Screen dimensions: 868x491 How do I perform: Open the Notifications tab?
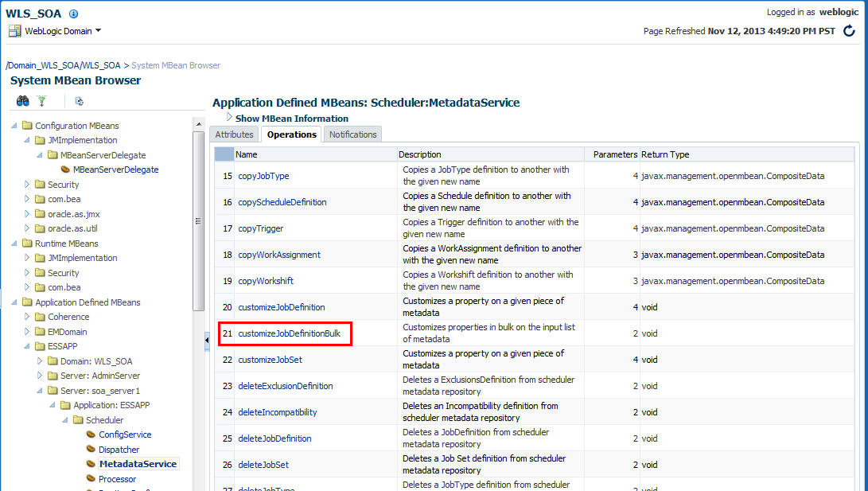coord(352,134)
